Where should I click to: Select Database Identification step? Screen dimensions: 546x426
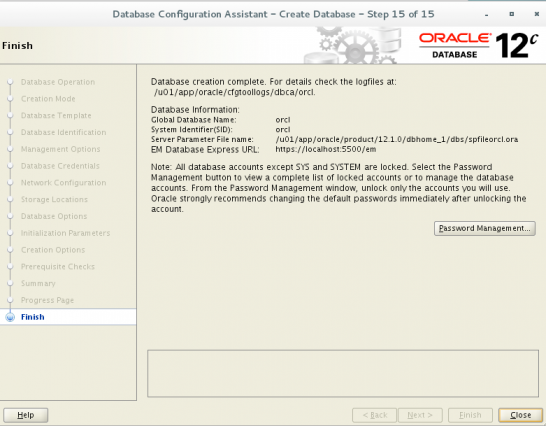click(63, 132)
